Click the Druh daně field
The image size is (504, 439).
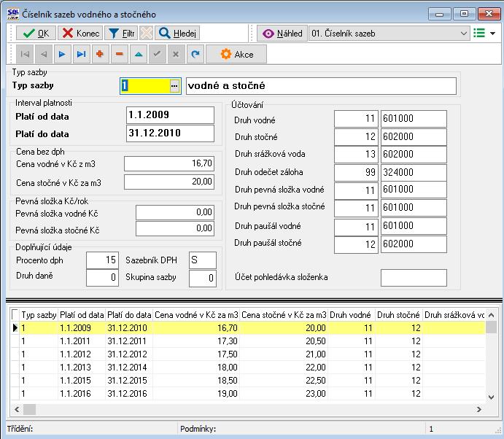point(103,278)
